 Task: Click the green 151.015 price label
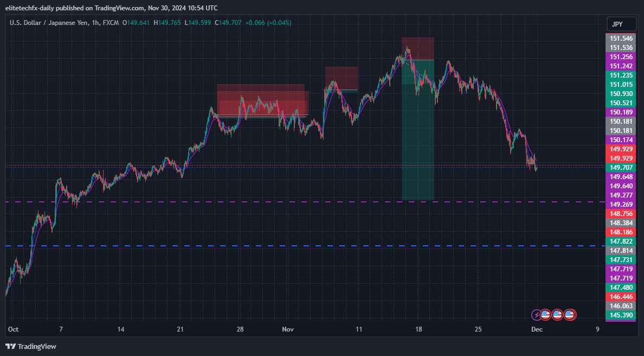tap(621, 85)
